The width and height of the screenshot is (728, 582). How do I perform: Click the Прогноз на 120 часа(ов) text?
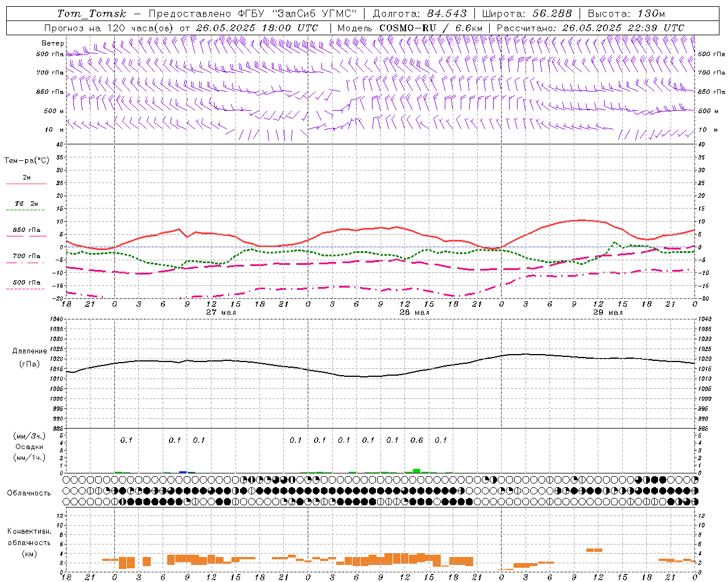coord(109,28)
